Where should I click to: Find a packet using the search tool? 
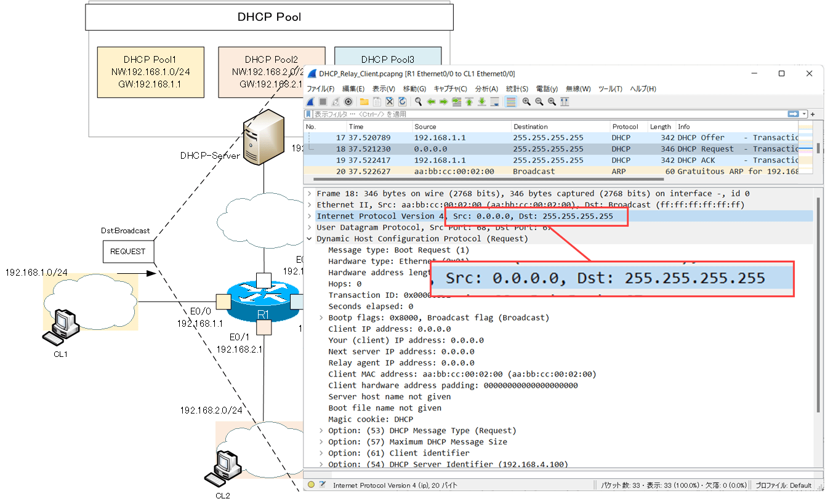pos(418,102)
